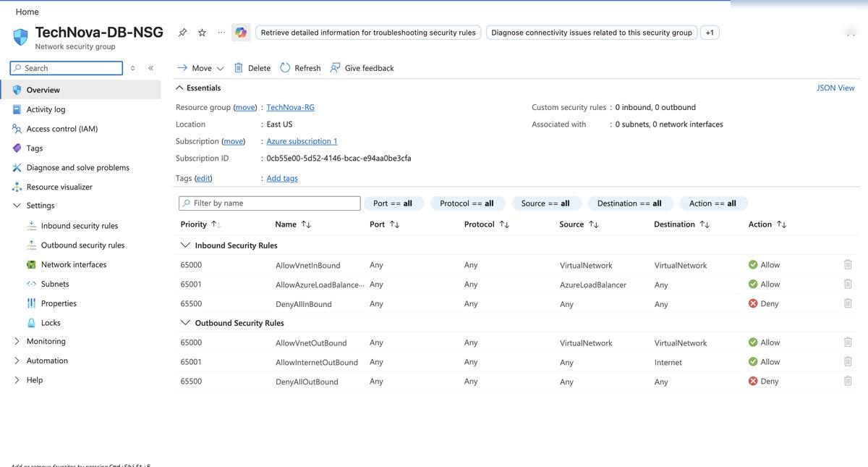The image size is (868, 467).
Task: Delete the AllowVnetInBound rule via trash icon
Action: (848, 265)
